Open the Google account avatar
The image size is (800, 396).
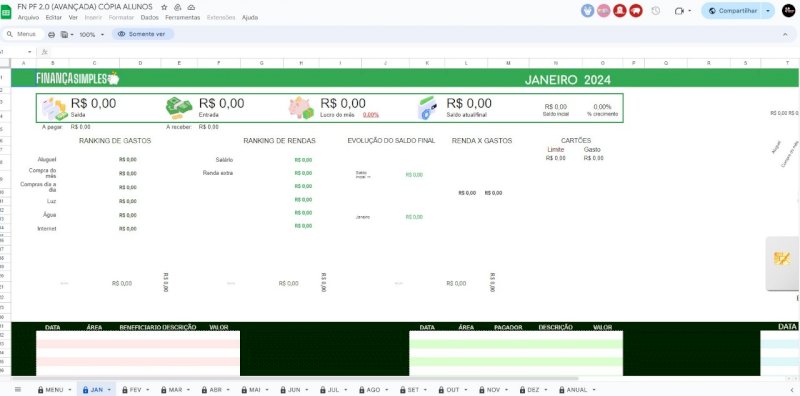click(789, 11)
